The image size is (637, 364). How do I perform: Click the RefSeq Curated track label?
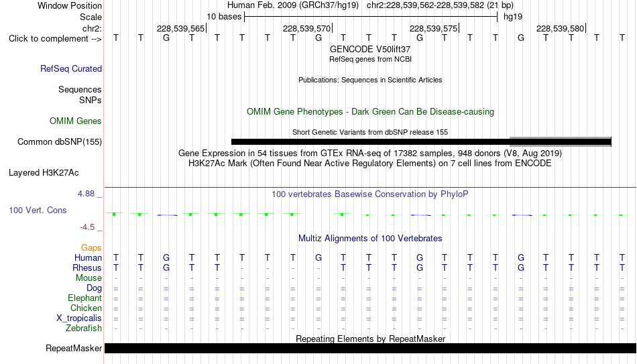pyautogui.click(x=71, y=68)
